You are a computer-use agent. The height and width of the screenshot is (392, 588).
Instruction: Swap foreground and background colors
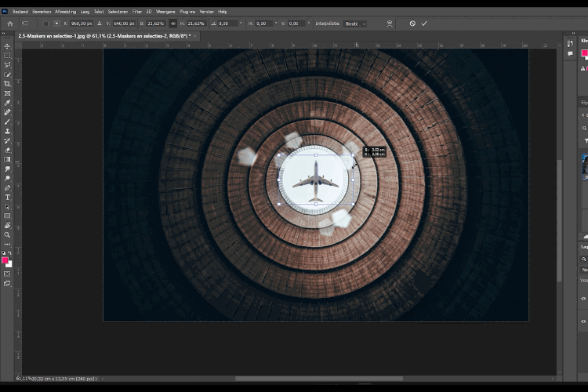click(10, 252)
